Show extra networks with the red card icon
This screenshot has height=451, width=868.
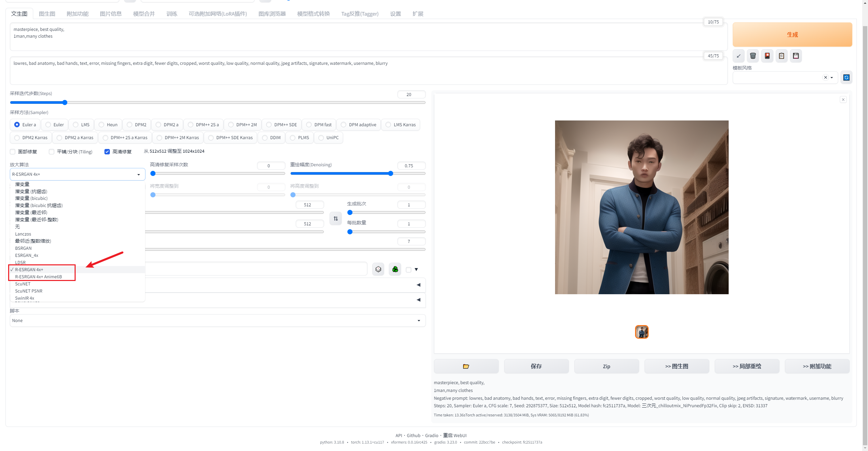(x=767, y=56)
